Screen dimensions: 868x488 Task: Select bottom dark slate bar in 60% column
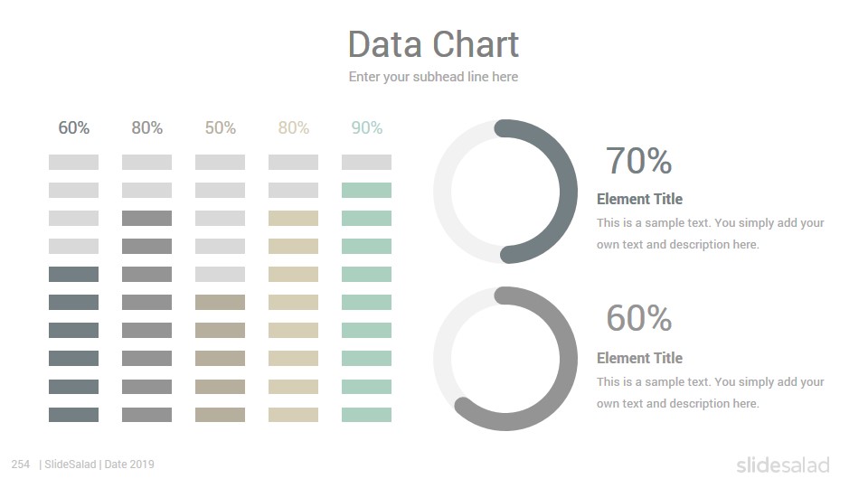73,415
